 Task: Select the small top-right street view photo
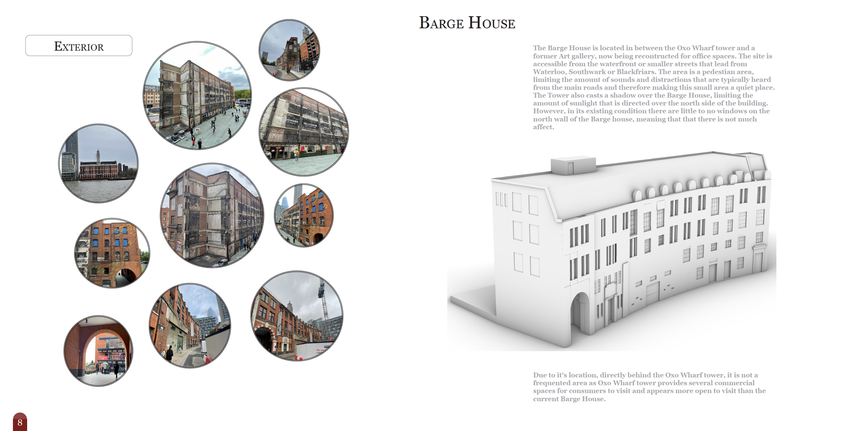(289, 50)
